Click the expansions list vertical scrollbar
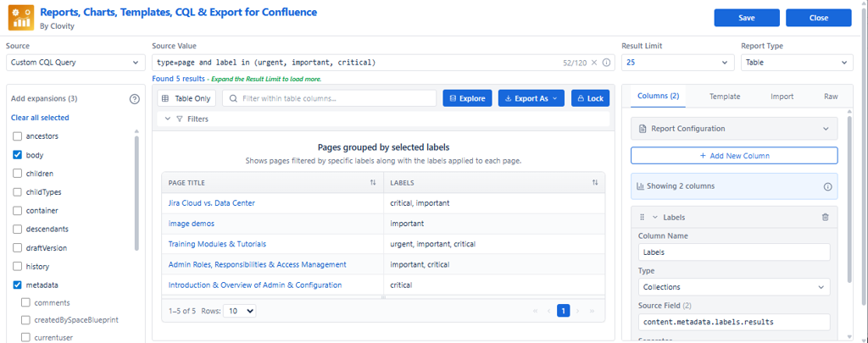 (x=136, y=194)
